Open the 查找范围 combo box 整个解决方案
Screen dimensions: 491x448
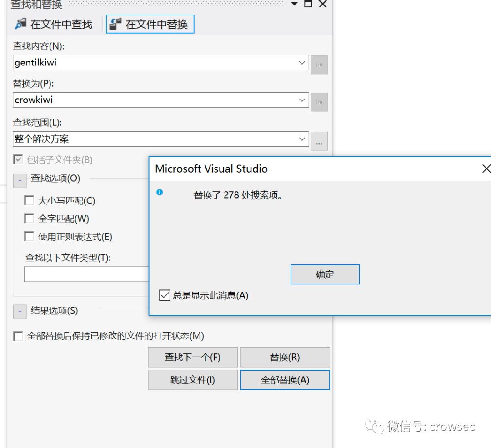pyautogui.click(x=160, y=139)
